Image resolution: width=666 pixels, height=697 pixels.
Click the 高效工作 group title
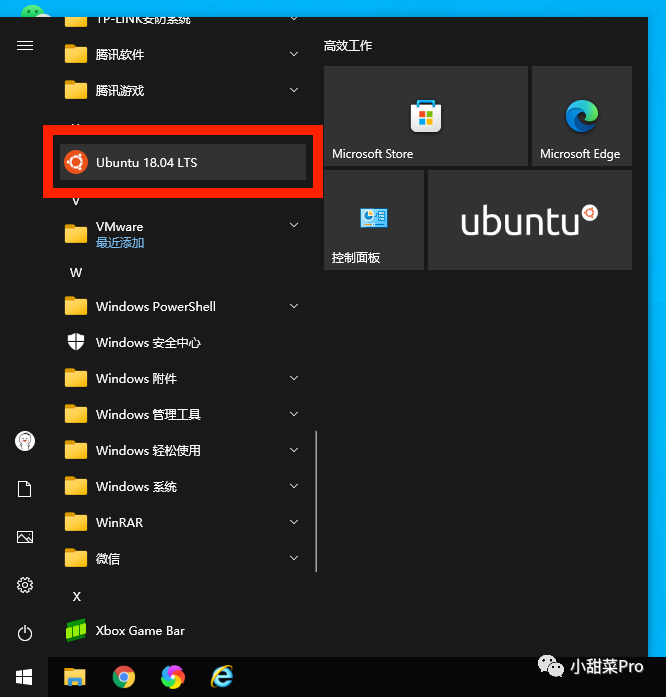click(x=348, y=46)
